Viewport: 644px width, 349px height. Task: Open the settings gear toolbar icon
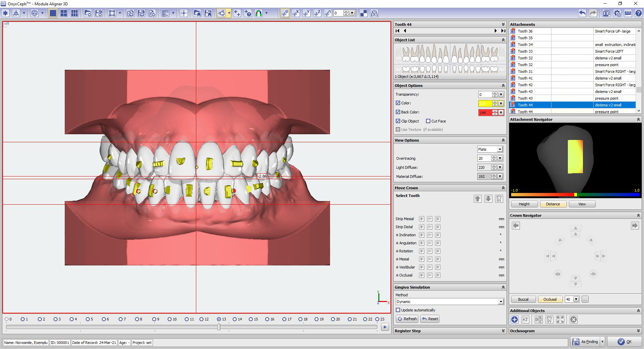617,13
